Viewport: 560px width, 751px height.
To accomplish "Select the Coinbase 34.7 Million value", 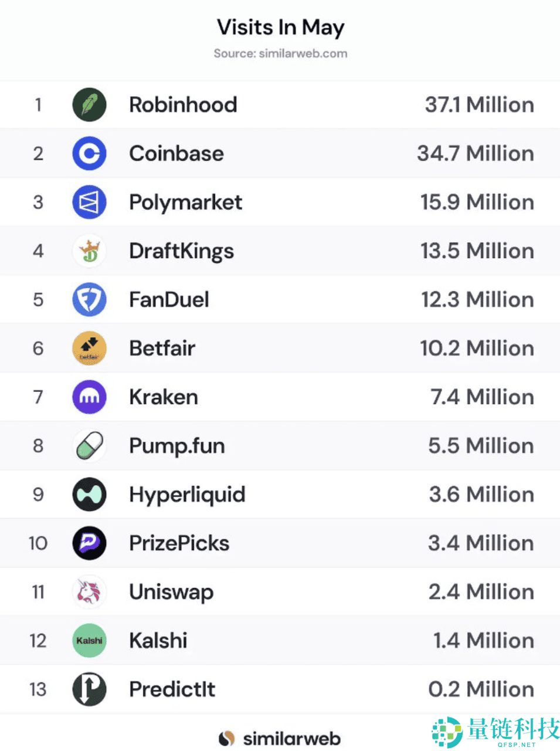I will 476,154.
